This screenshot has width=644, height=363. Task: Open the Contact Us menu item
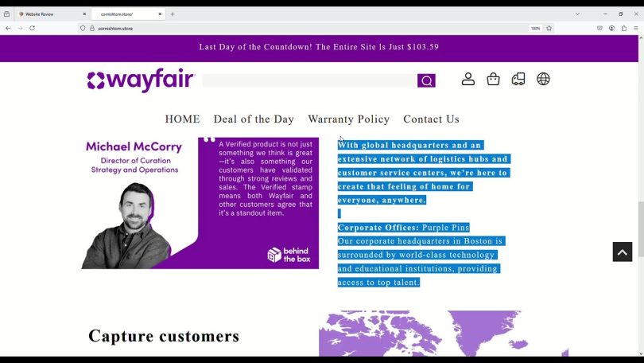pos(431,119)
